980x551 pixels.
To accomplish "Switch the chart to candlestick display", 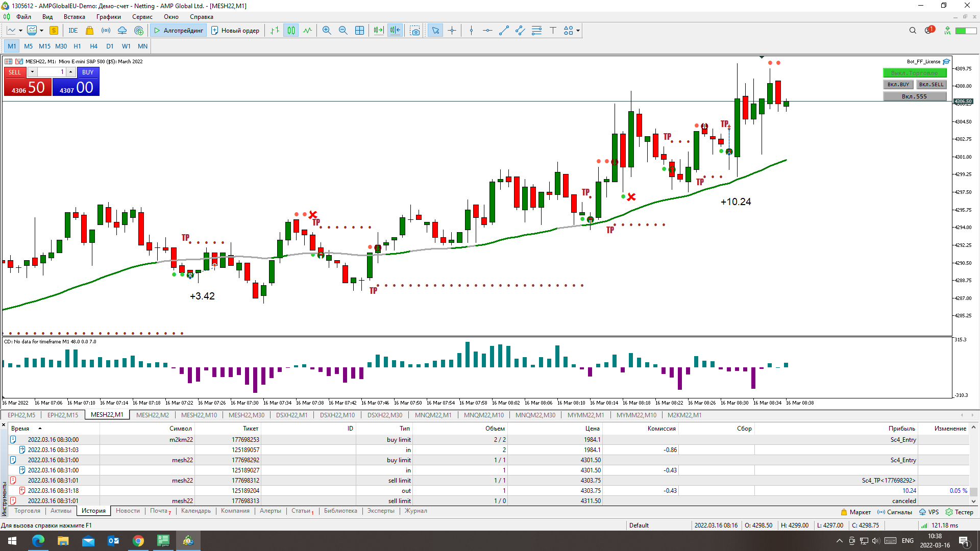I will click(291, 31).
